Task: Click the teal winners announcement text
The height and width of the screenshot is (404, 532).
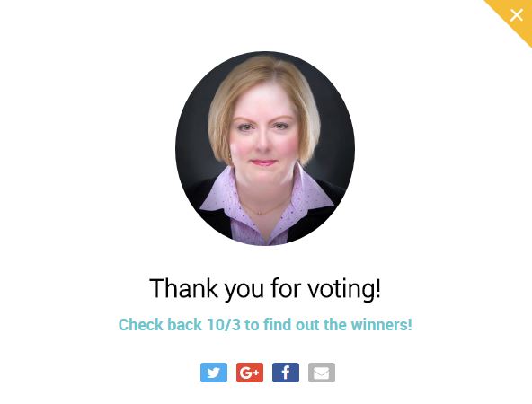Action: pyautogui.click(x=265, y=324)
